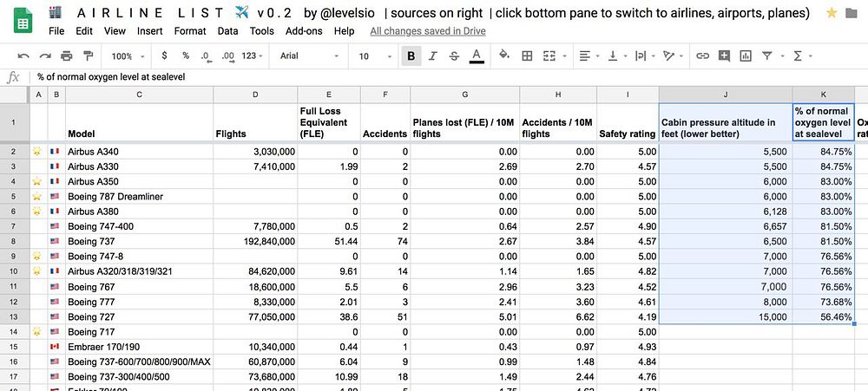
Task: Click the 'Airbus A340' cell
Action: [140, 152]
